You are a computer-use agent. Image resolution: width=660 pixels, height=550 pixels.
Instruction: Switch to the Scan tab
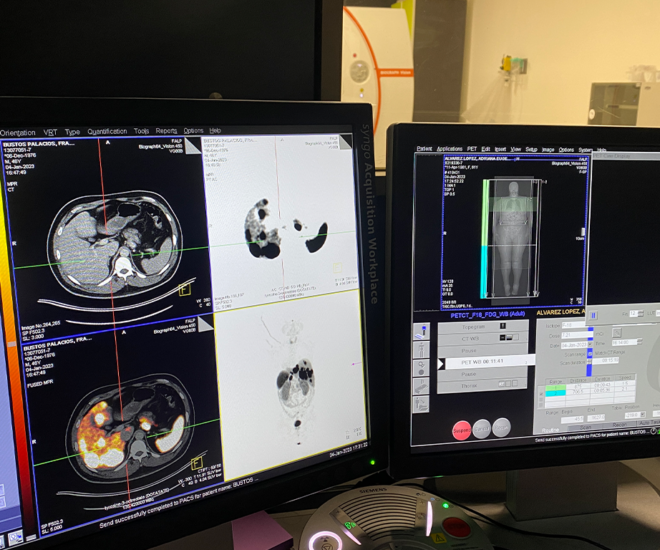pos(586,427)
